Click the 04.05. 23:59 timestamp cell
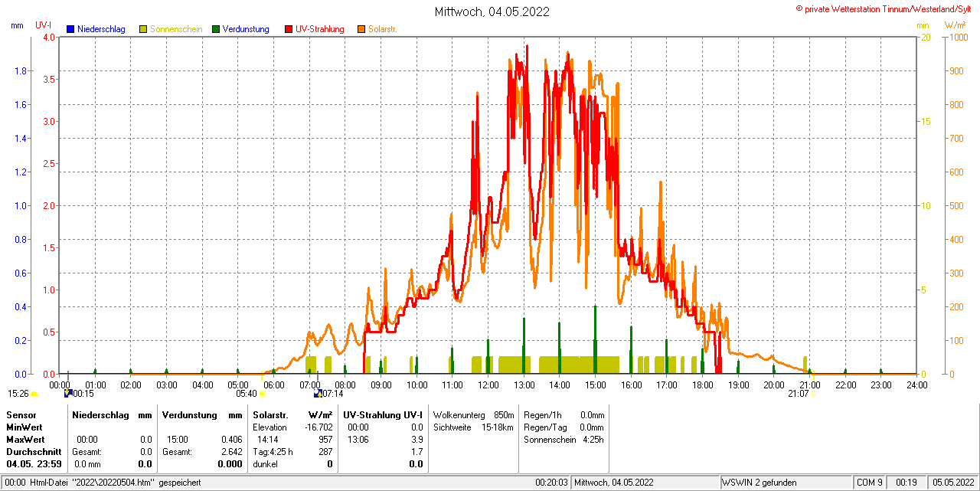The height and width of the screenshot is (491, 980). 34,463
